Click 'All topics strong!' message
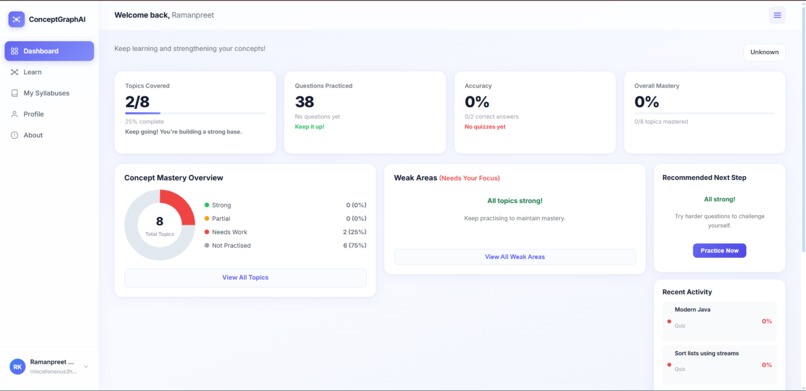Viewport: 806px width, 391px height. (515, 201)
